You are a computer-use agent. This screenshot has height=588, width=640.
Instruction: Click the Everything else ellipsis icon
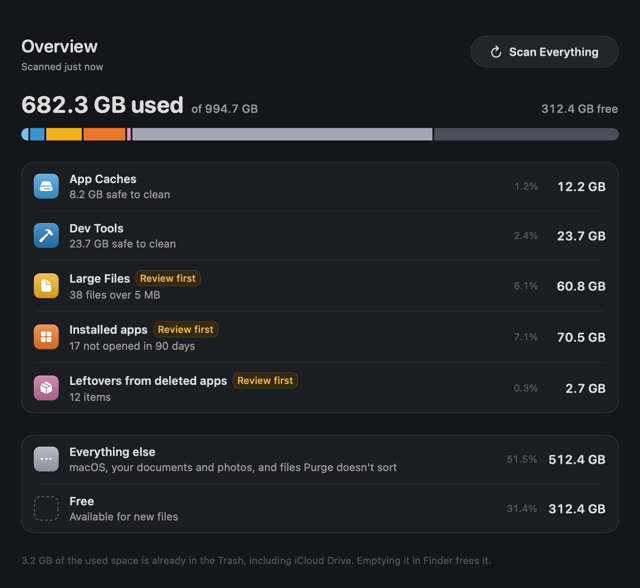(x=46, y=459)
